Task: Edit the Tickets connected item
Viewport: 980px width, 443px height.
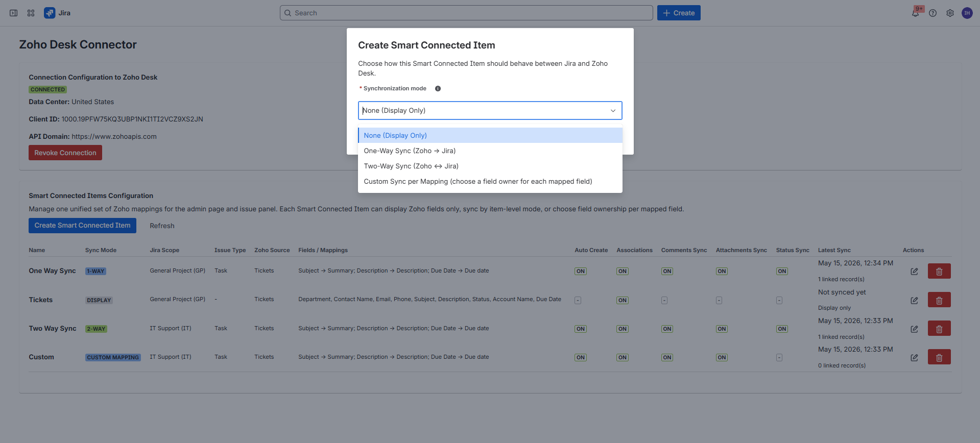Action: pyautogui.click(x=914, y=300)
